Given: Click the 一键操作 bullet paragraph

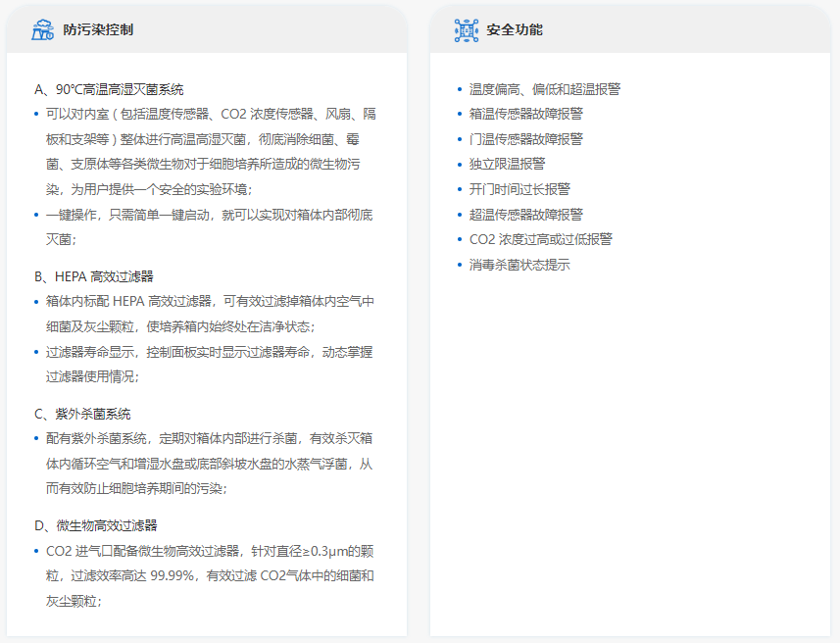Looking at the screenshot, I should 208,226.
